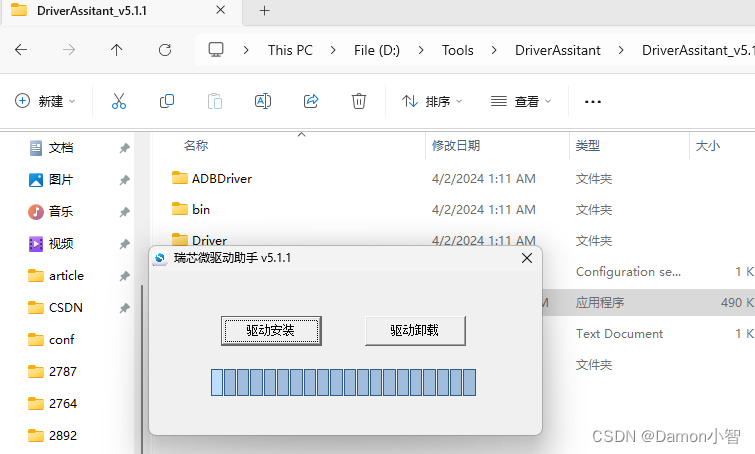The height and width of the screenshot is (454, 755).
Task: Close the DriverAssitant_v5.1.1 tab
Action: 221,10
